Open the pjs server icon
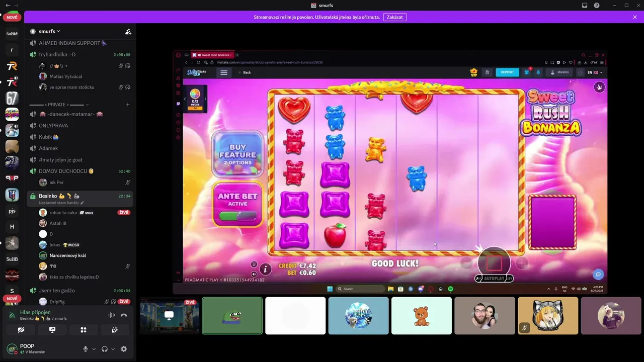The image size is (644, 362). [x=12, y=211]
